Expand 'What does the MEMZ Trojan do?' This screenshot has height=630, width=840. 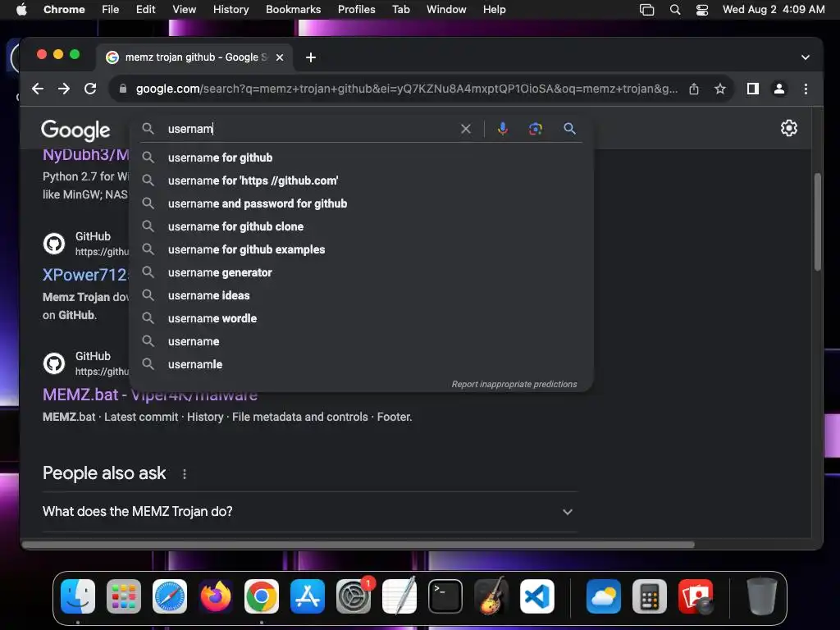click(310, 512)
